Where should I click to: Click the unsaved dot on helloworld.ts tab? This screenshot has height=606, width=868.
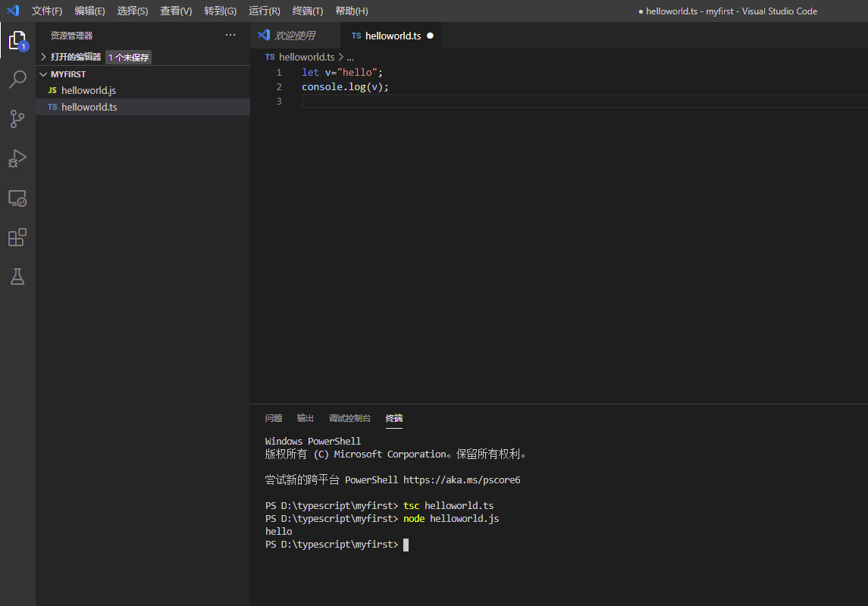[x=430, y=36]
